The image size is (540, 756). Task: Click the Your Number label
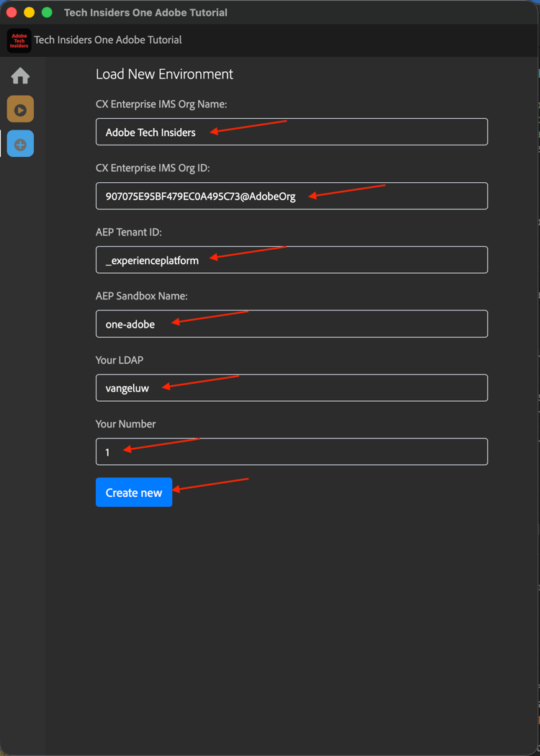pos(126,424)
